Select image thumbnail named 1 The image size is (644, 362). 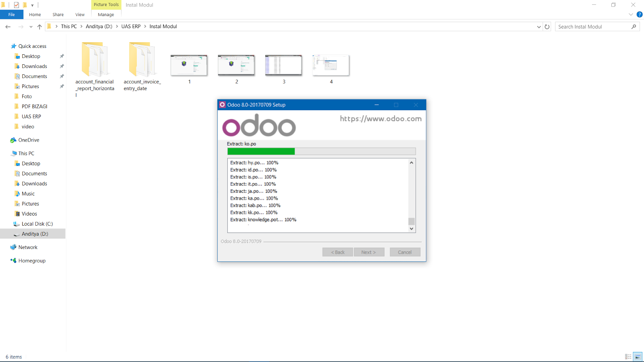189,69
